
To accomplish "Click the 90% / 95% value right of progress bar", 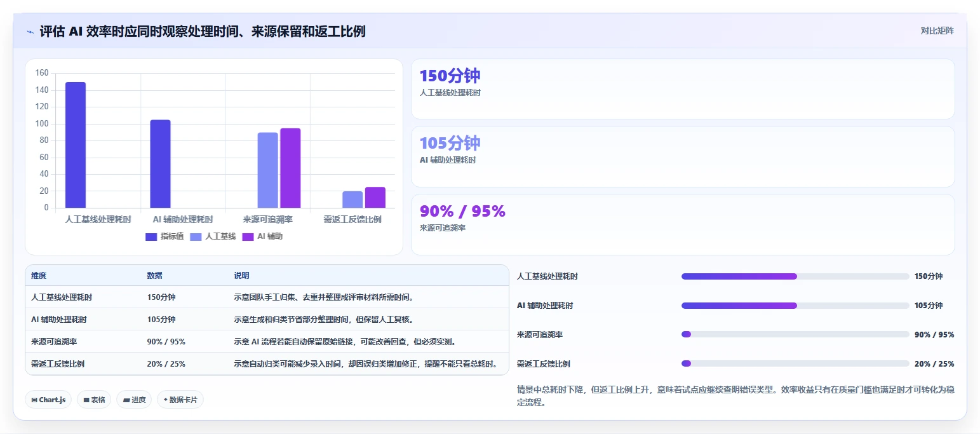I will [934, 334].
